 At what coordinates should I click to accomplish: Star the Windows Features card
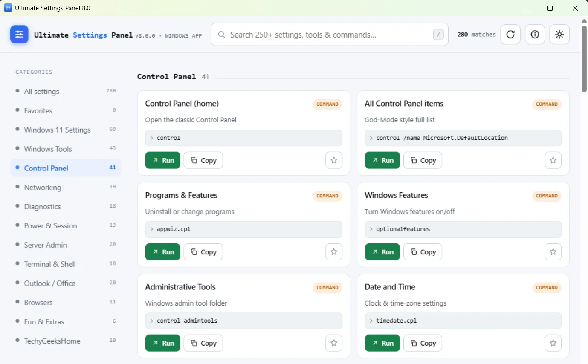pos(553,252)
